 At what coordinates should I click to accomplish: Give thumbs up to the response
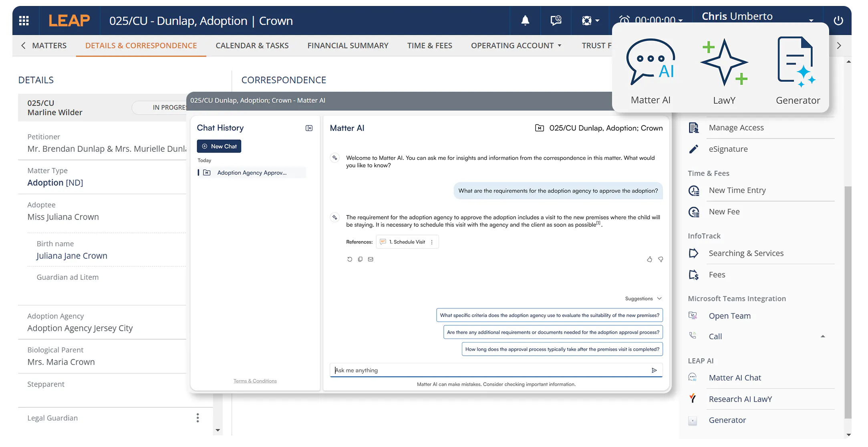[649, 259]
